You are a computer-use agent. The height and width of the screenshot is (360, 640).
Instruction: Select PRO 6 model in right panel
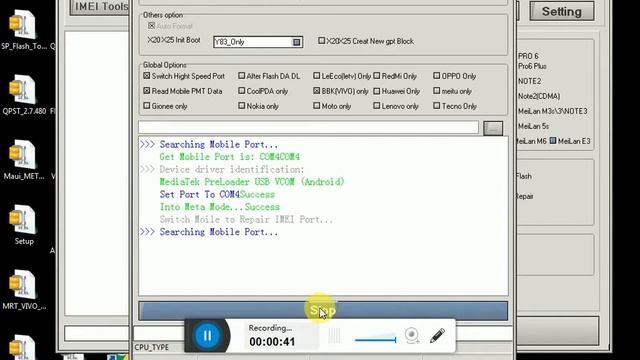coord(528,56)
